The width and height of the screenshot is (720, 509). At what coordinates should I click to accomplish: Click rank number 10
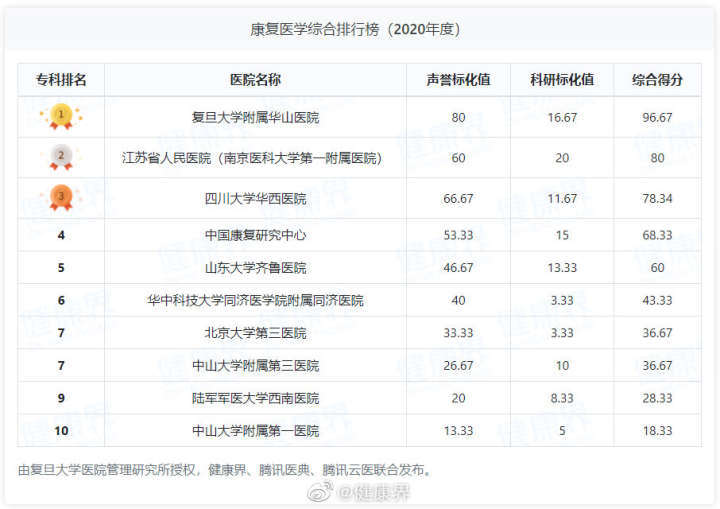pyautogui.click(x=61, y=431)
